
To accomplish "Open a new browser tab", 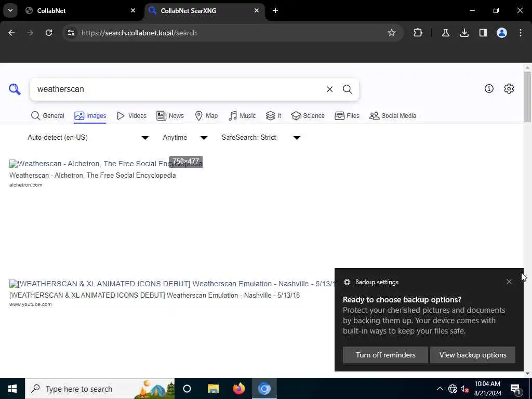I will (x=275, y=10).
